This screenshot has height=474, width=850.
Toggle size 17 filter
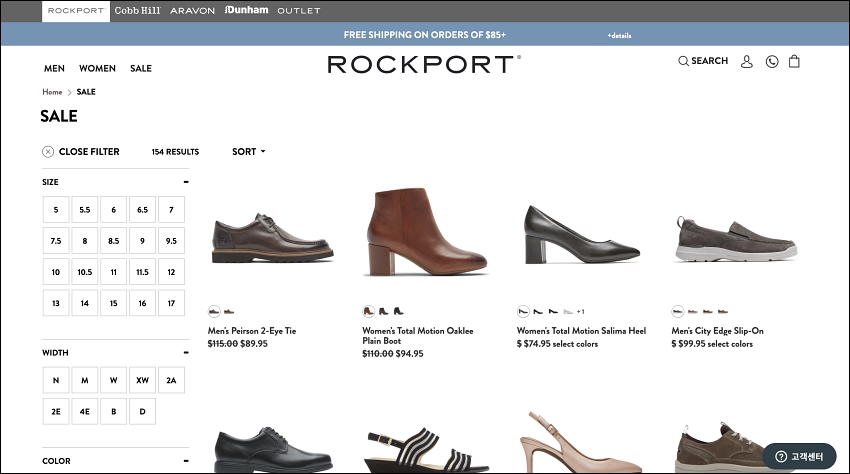click(x=171, y=303)
